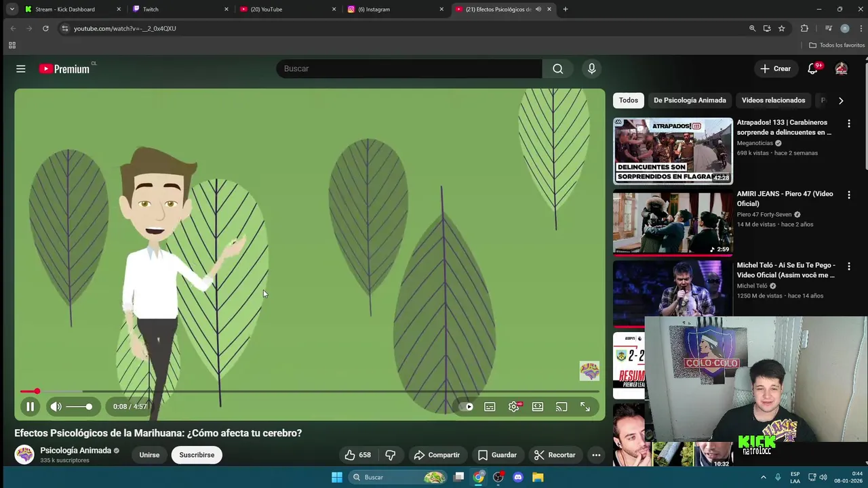Mute the video with speaker icon
Image resolution: width=868 pixels, height=488 pixels.
coord(56,407)
